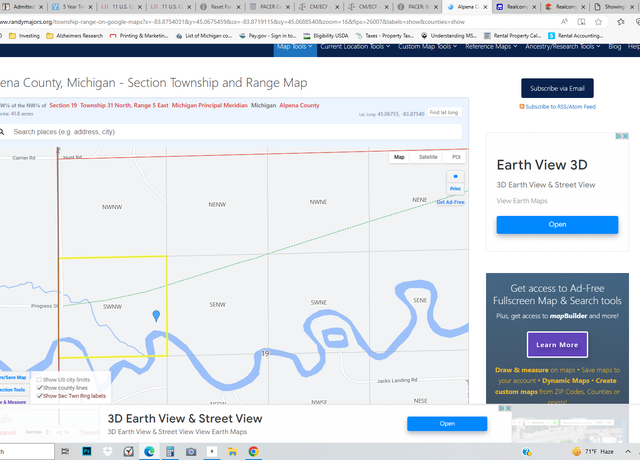The height and width of the screenshot is (460, 640).
Task: Open the Blog menu item
Action: point(615,47)
